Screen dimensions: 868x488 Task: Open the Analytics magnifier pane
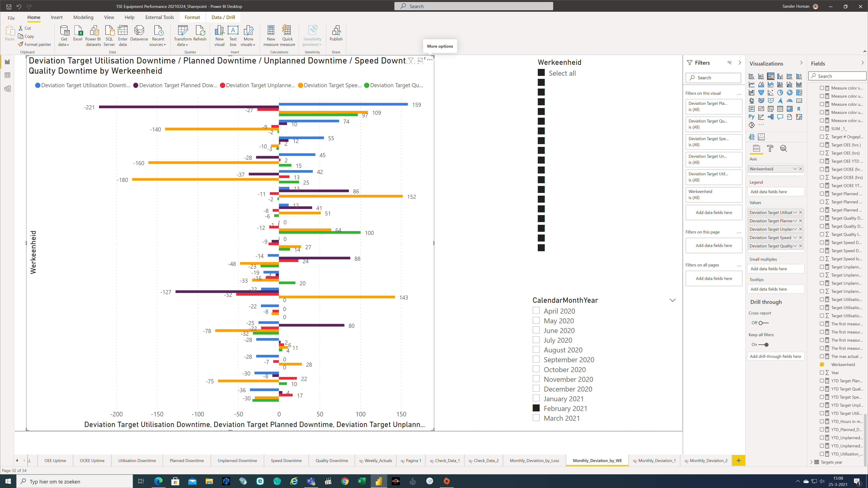point(784,148)
